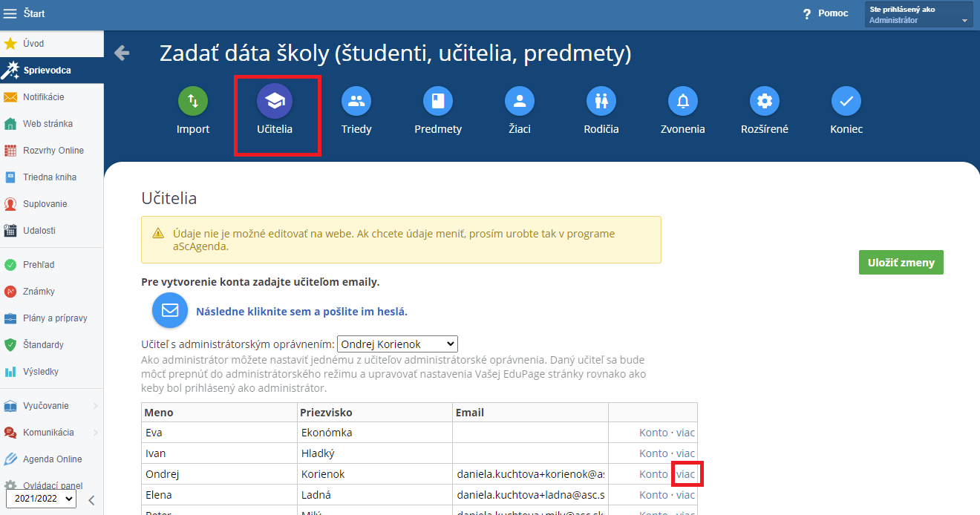Open the administrator teacher dropdown Ondrej Korienok
Viewport: 980px width, 515px height.
pyautogui.click(x=397, y=344)
